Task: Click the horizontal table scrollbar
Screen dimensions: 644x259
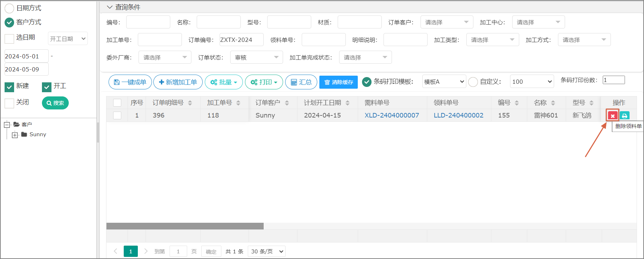Action: [x=185, y=226]
